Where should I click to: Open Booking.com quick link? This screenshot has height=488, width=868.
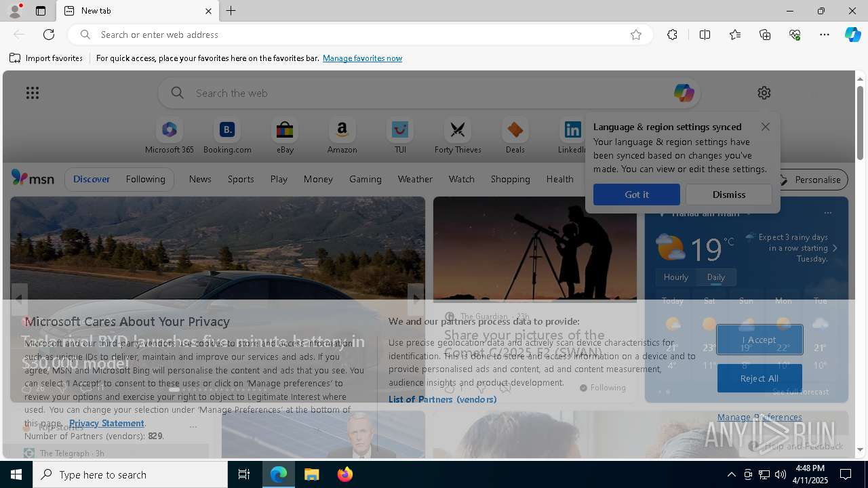[x=227, y=136]
